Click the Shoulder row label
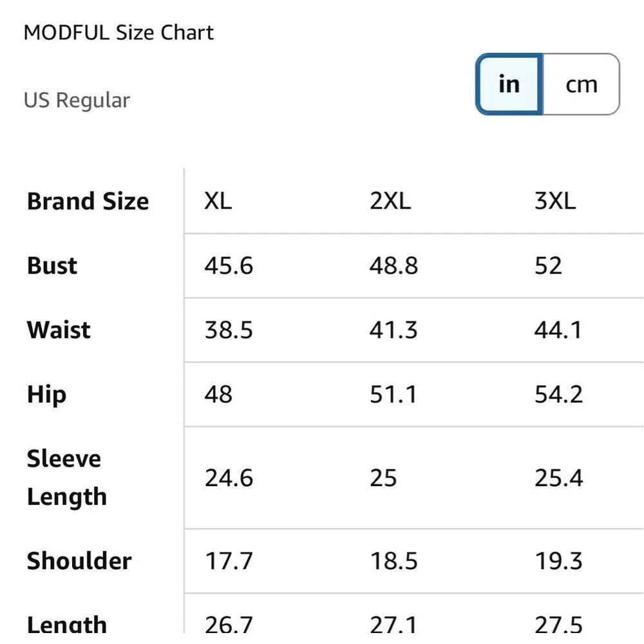The height and width of the screenshot is (644, 644). click(x=79, y=561)
